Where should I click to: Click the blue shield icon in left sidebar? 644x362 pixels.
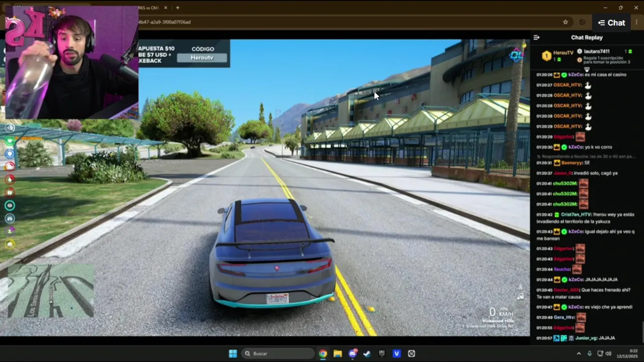(10, 154)
